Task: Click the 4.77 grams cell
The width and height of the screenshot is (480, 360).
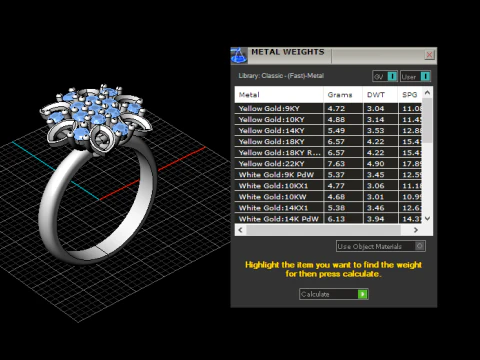Action: (343, 185)
